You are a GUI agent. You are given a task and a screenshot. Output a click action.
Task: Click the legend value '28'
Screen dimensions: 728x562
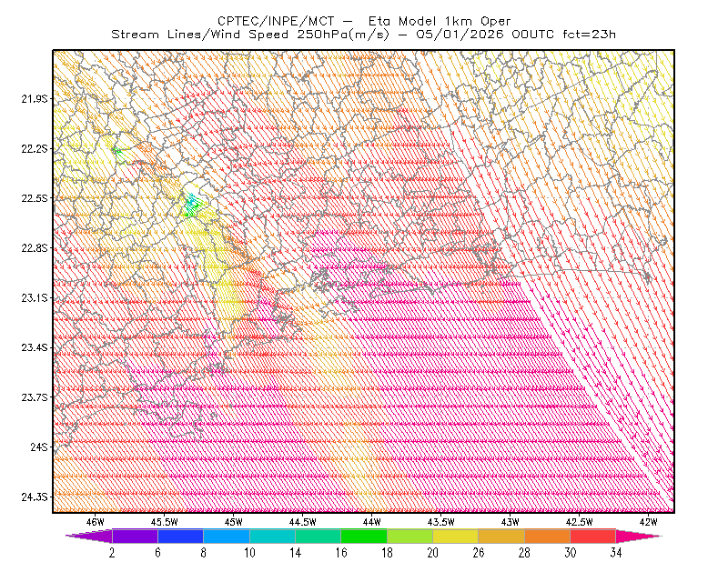coord(525,553)
